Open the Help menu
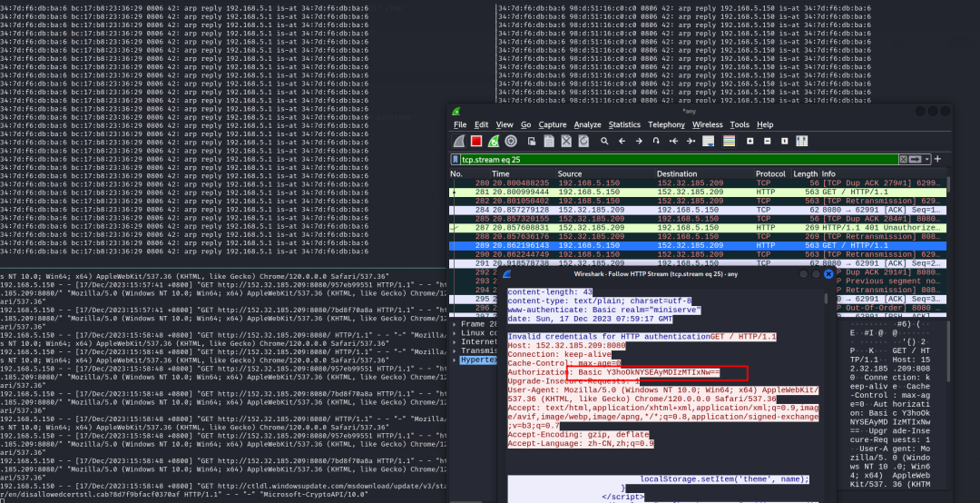The image size is (980, 503). click(765, 124)
